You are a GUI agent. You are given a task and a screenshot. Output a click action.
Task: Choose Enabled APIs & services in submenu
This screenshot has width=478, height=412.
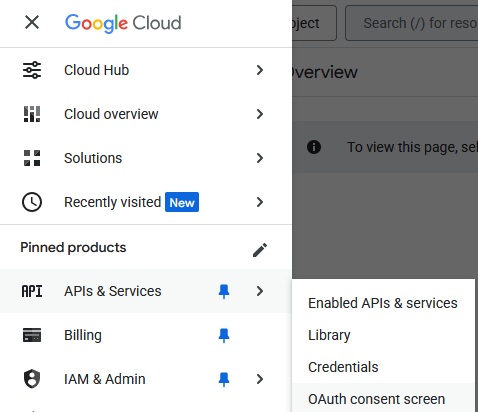click(x=383, y=303)
